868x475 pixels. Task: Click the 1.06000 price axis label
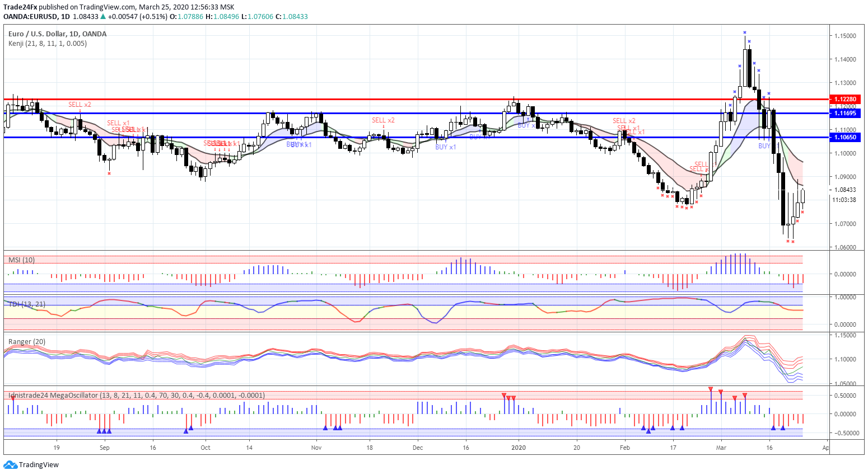(x=845, y=247)
